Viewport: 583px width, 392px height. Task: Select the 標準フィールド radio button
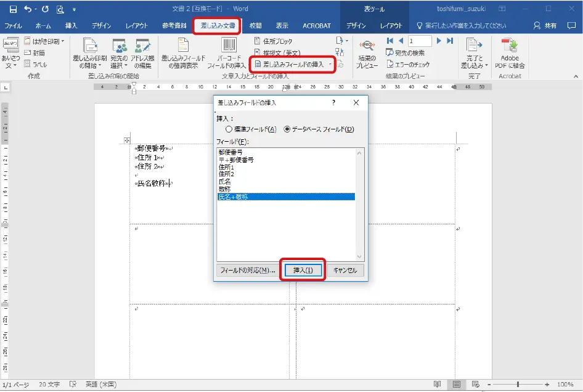click(x=229, y=129)
